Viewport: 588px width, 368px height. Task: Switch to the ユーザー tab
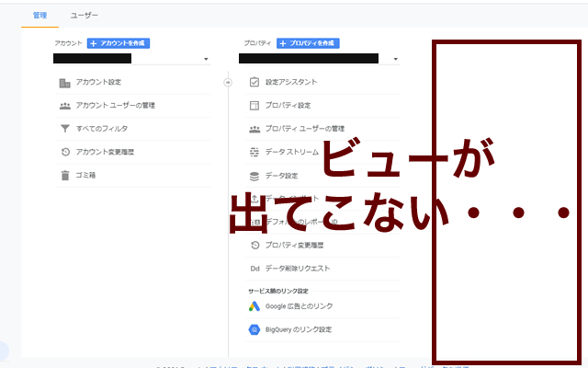pyautogui.click(x=84, y=16)
